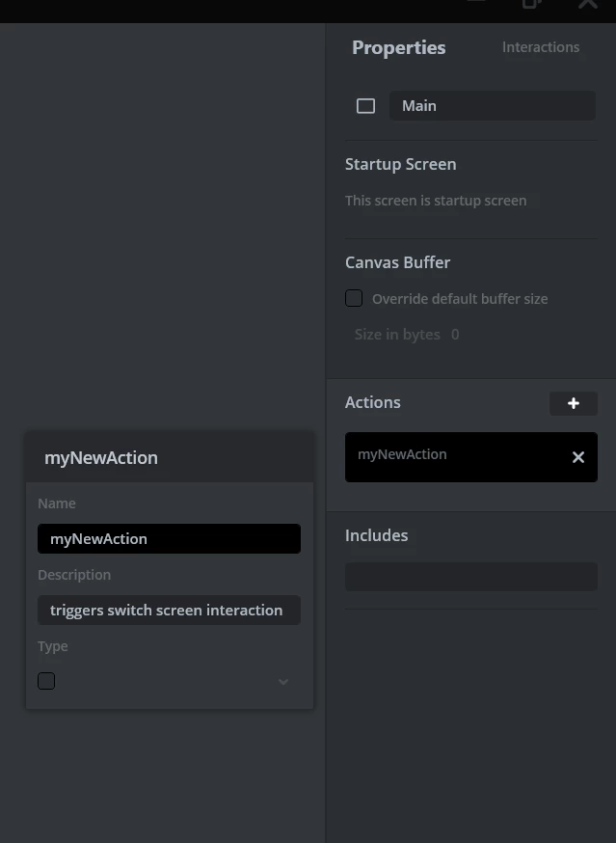Viewport: 616px width, 843px height.
Task: Click the screen icon beside Main
Action: (365, 106)
